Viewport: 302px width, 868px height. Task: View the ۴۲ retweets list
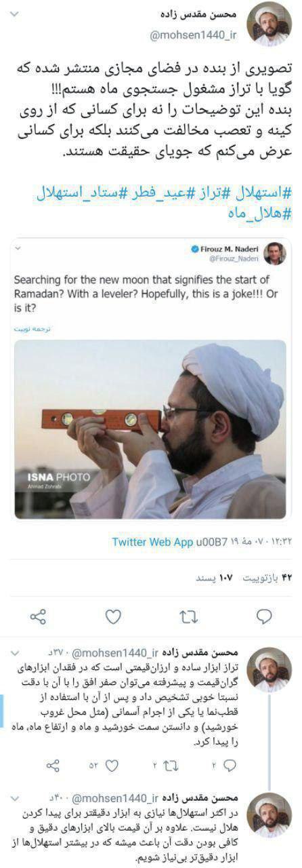coord(269,578)
